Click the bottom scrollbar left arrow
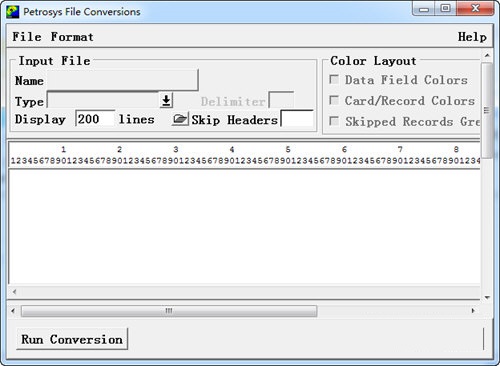The width and height of the screenshot is (500, 366). click(13, 311)
